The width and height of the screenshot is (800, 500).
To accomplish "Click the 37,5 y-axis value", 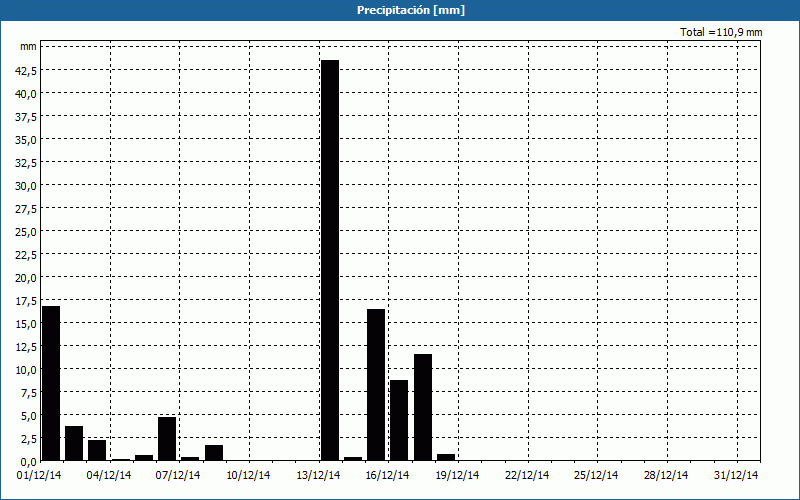I will pyautogui.click(x=26, y=117).
